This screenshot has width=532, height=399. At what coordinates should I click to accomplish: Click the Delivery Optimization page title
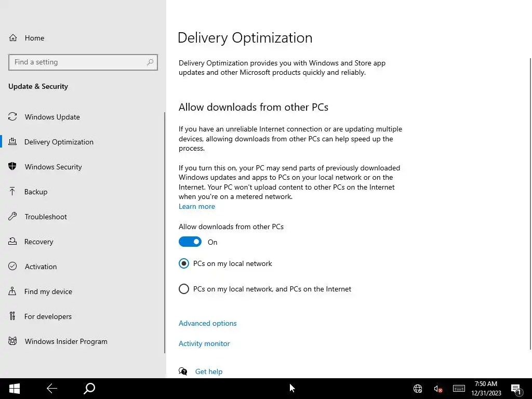point(245,37)
